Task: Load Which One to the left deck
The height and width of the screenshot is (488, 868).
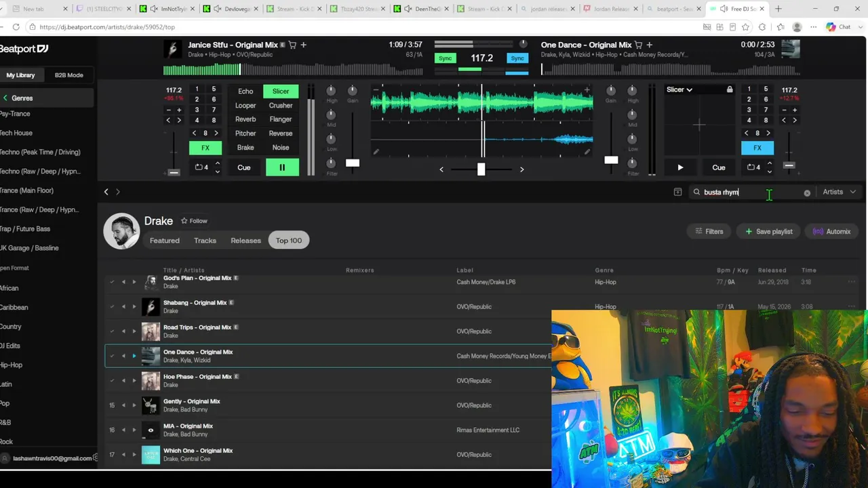Action: [x=123, y=455]
